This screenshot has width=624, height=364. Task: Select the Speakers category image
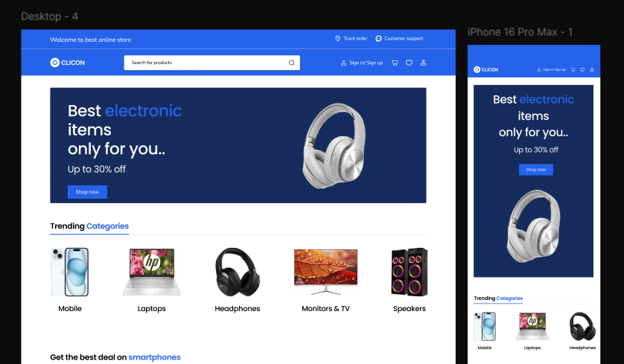[x=410, y=272]
